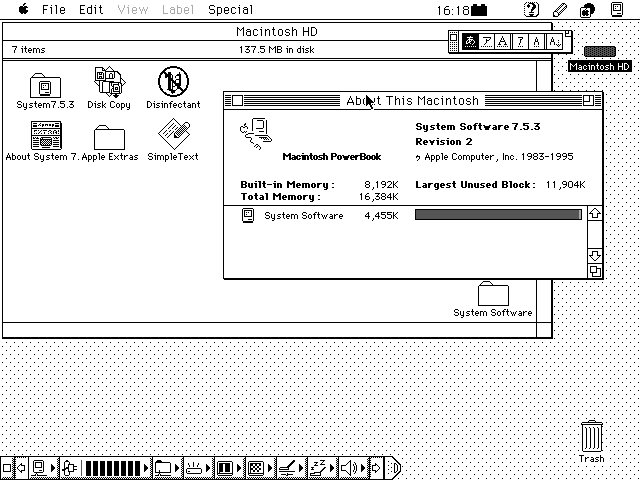Open the dimmed View menu
Viewport: 640px width, 480px height.
click(x=133, y=9)
